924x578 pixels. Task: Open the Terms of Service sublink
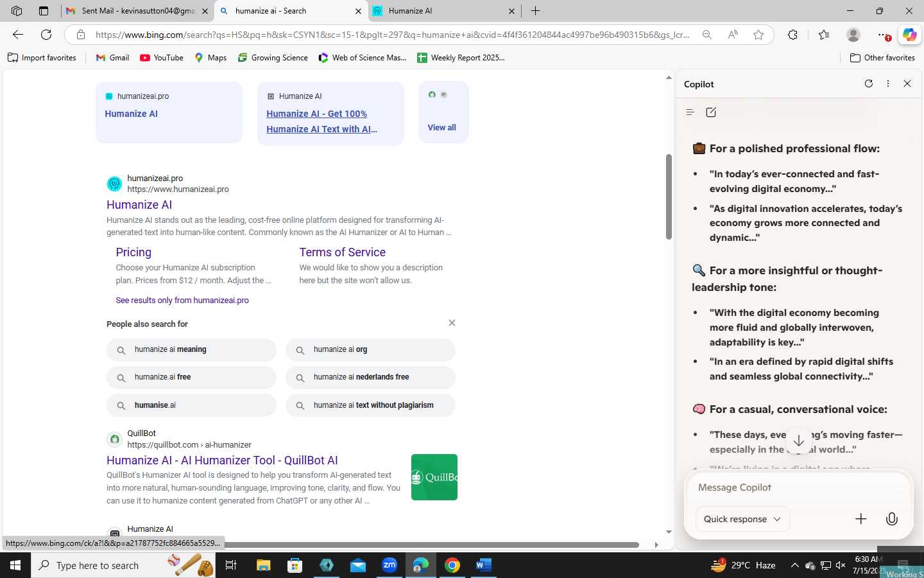pyautogui.click(x=342, y=252)
